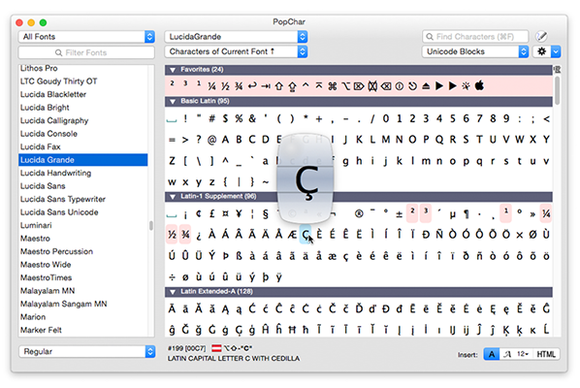
Task: Click the character grid vertical scrollbar
Action: 557,91
